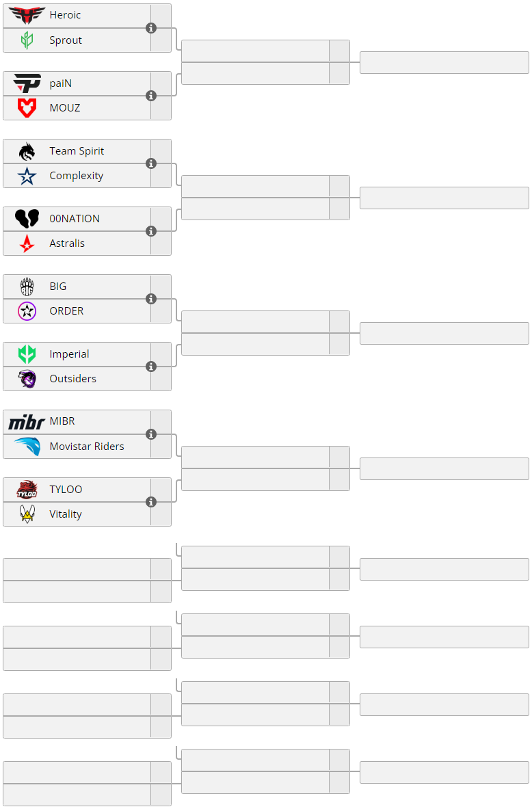
Task: Show details of Team Spirit vs Complexity
Action: pyautogui.click(x=151, y=163)
